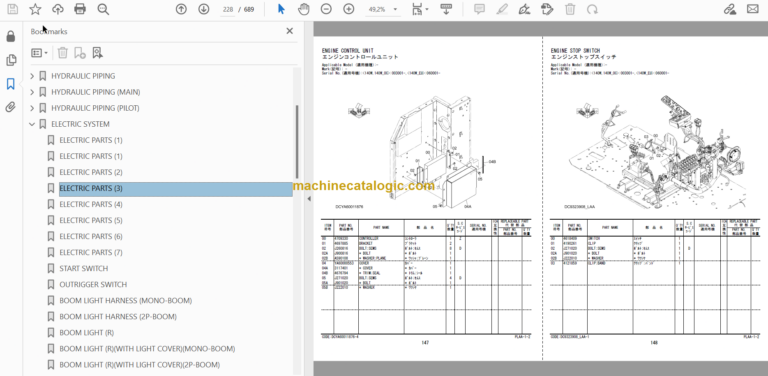Collapse the navigation pane arrow
Viewport: 768px width, 376px height.
(x=309, y=199)
